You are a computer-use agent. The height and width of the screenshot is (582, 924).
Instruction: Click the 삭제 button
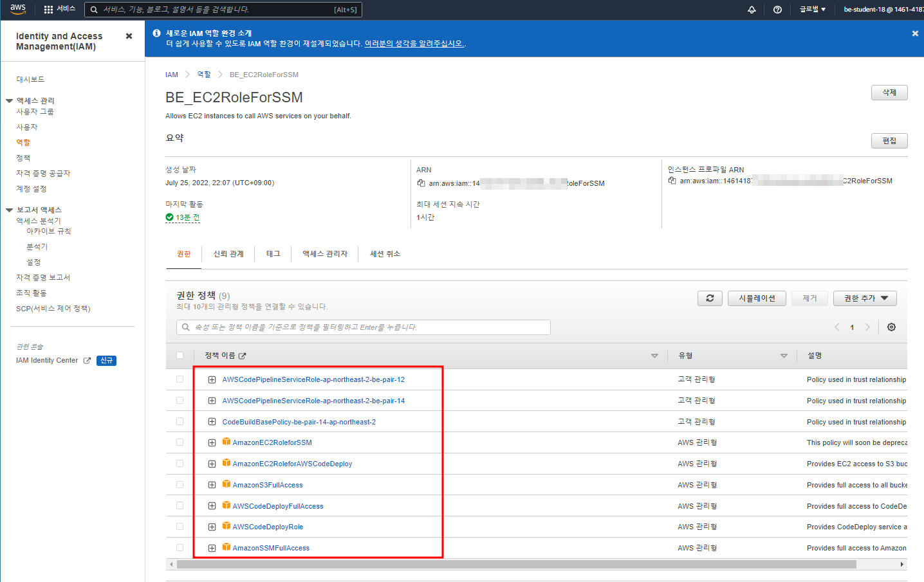[889, 93]
